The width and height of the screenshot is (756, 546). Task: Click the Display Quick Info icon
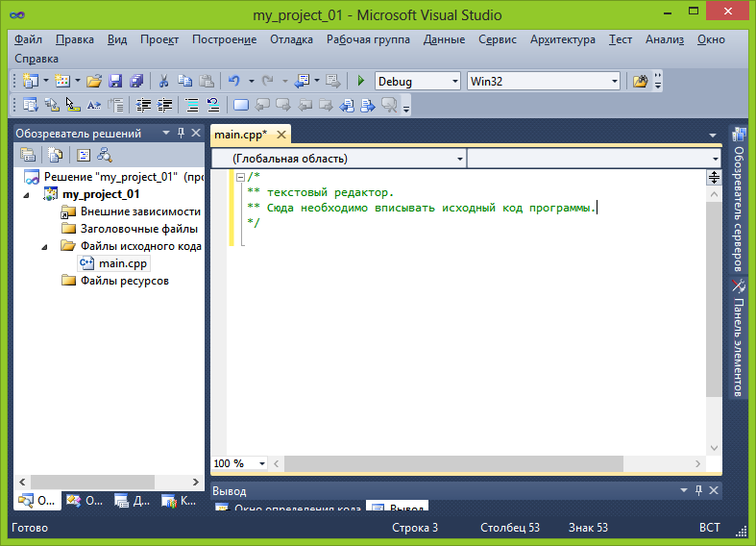click(x=73, y=105)
